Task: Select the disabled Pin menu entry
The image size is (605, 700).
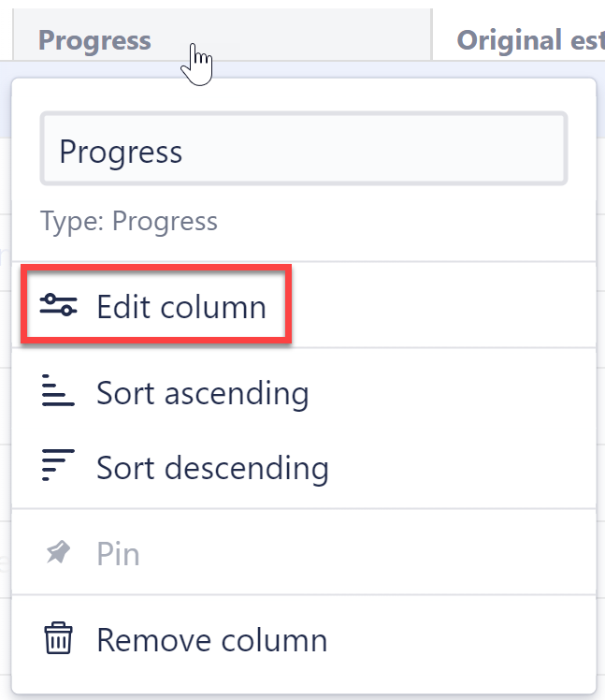Action: (x=118, y=553)
